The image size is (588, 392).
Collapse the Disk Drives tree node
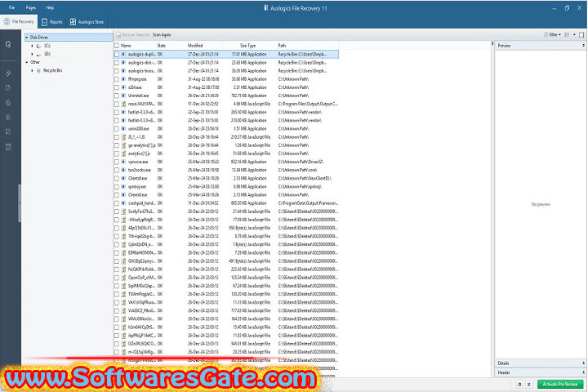click(x=27, y=38)
